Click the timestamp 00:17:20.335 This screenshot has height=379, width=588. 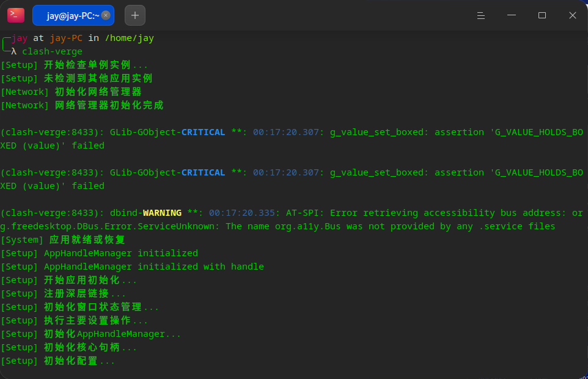coord(242,213)
